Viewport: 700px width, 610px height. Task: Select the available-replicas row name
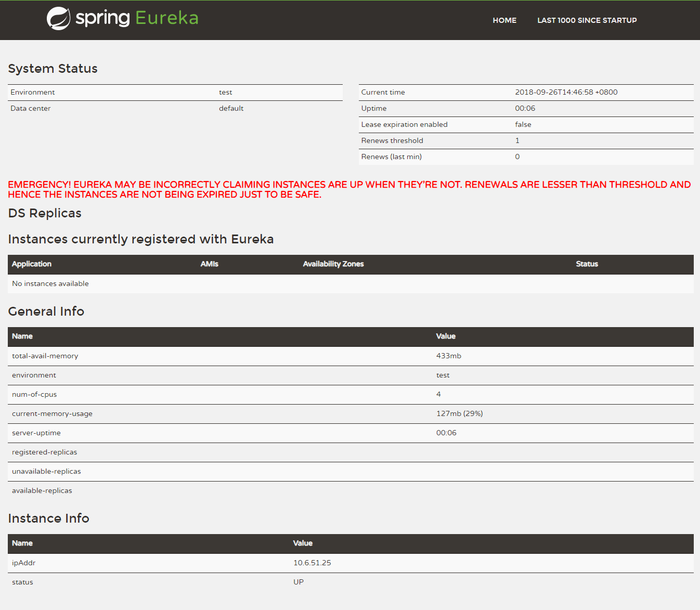tap(42, 491)
